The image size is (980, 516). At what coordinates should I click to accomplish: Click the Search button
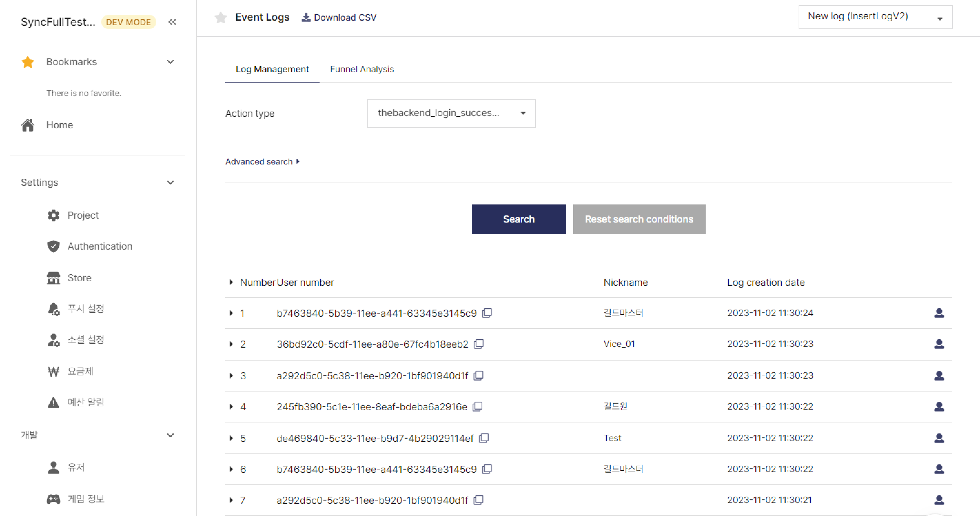pos(518,219)
